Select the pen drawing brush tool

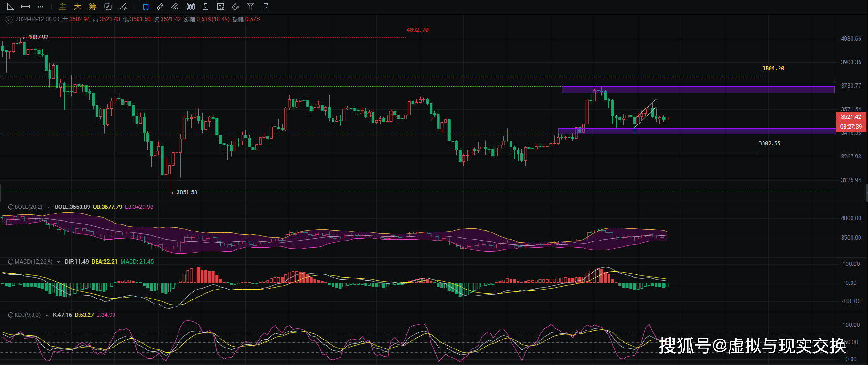pos(175,7)
